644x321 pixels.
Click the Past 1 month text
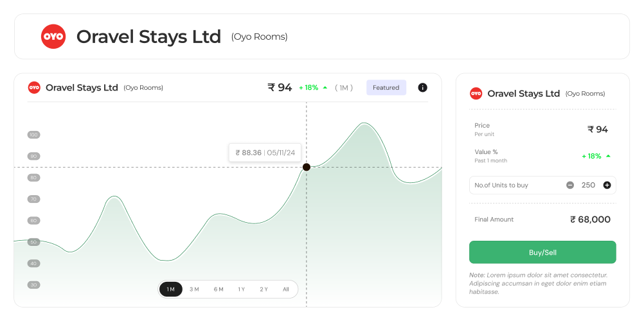491,160
